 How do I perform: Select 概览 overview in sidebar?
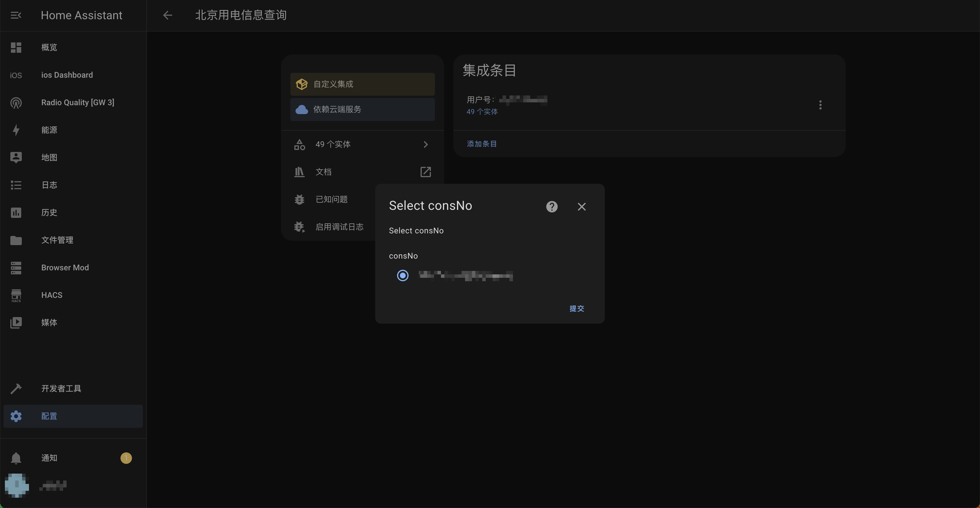click(x=49, y=48)
